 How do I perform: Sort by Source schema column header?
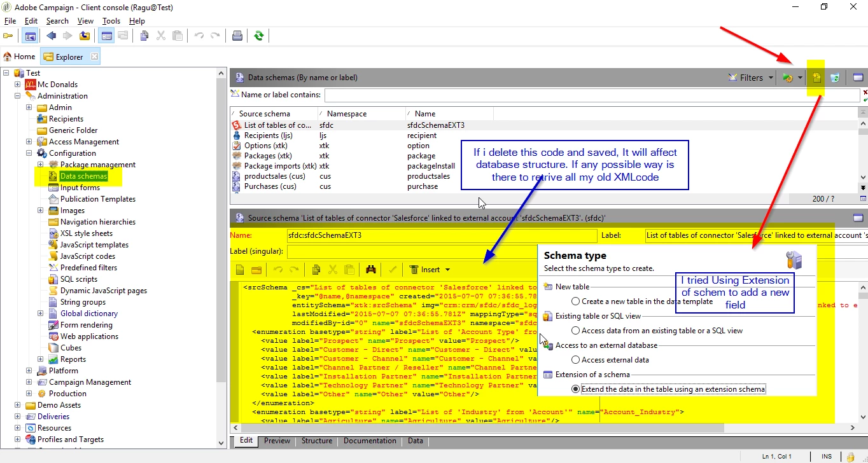pos(274,114)
